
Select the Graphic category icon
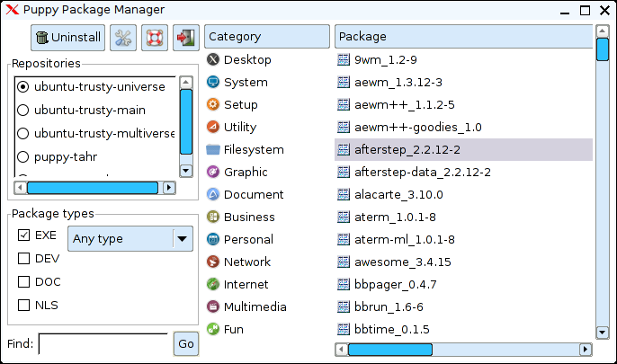click(213, 172)
